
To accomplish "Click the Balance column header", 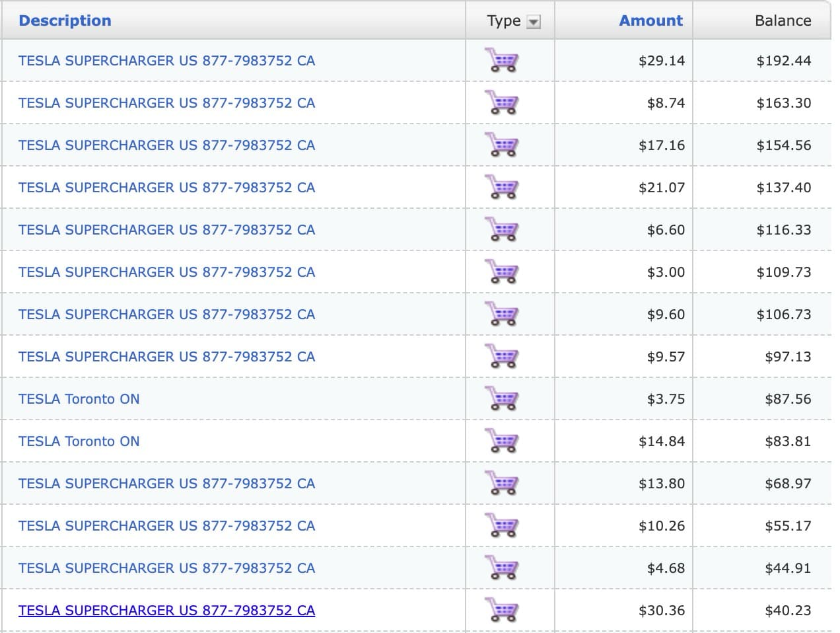I will click(x=783, y=20).
